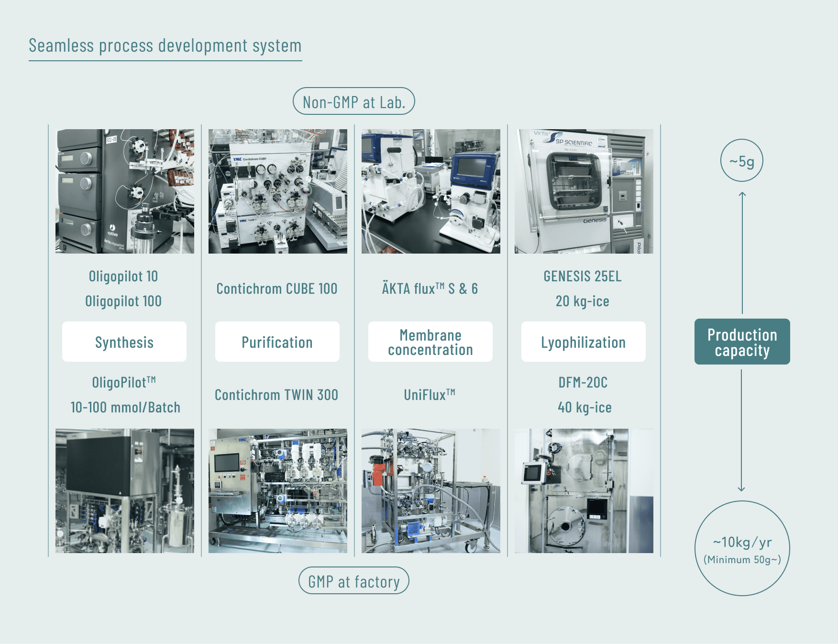Select the Membrane concentration box
The width and height of the screenshot is (838, 644).
430,342
